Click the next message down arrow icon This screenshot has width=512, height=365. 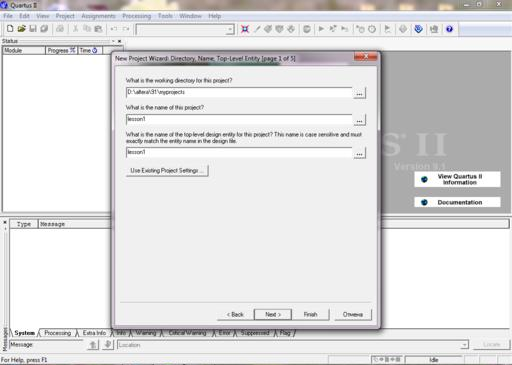[x=108, y=345]
